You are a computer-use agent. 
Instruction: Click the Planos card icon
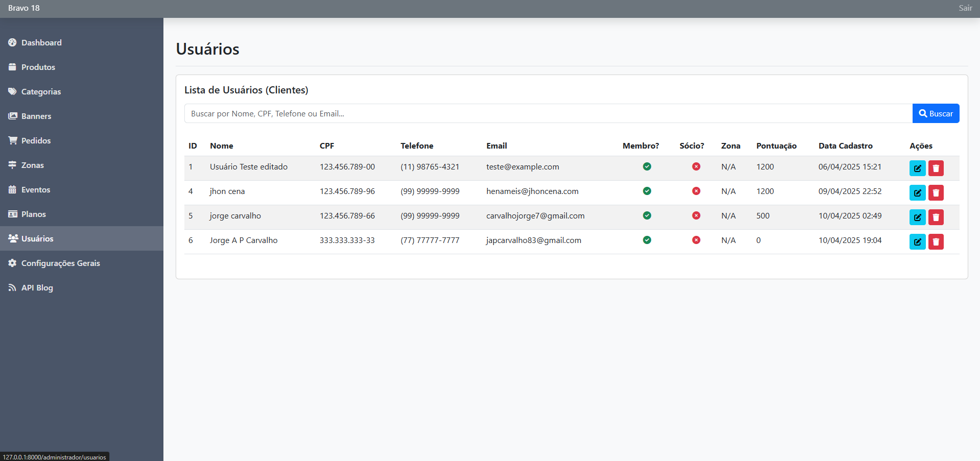(x=12, y=214)
